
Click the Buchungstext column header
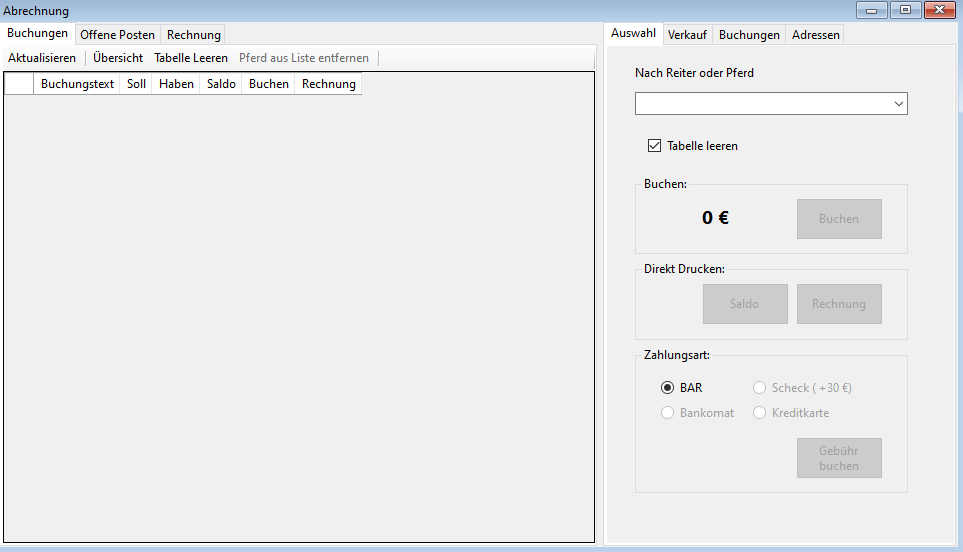click(77, 84)
